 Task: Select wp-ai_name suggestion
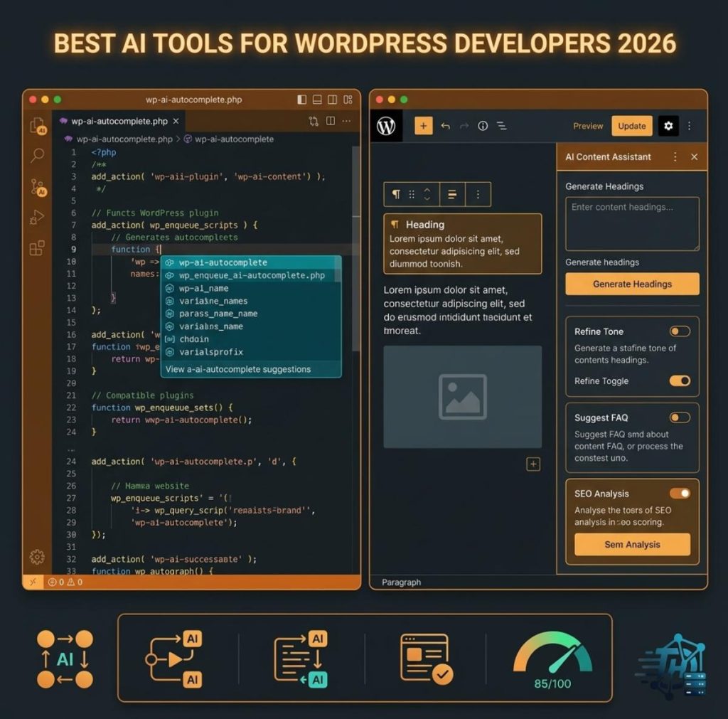tap(250, 288)
